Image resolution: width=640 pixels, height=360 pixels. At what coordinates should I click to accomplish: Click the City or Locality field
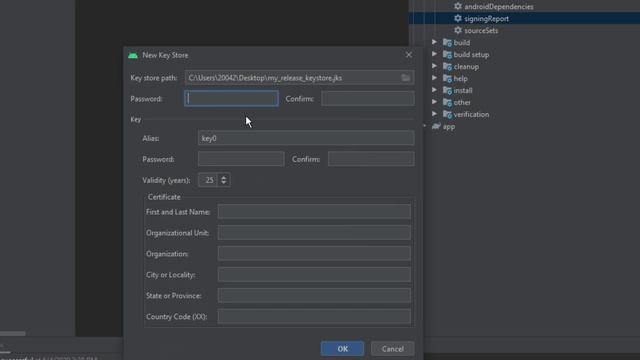(314, 274)
